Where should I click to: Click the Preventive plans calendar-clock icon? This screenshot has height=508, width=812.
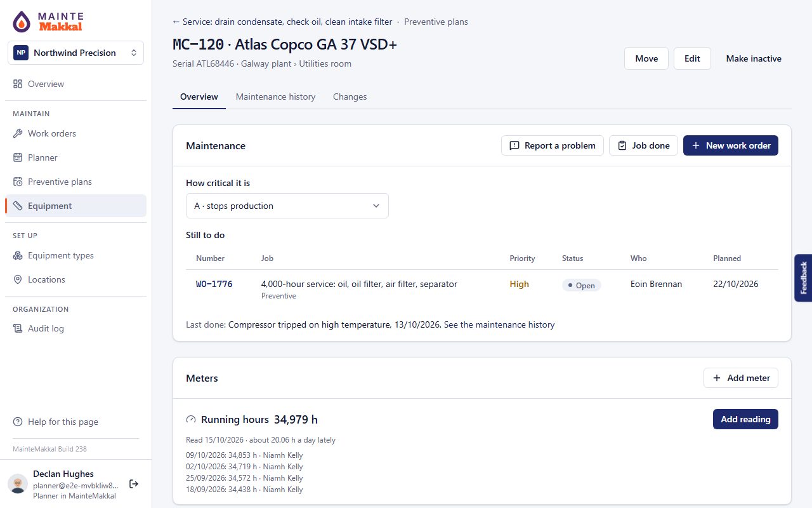[18, 182]
